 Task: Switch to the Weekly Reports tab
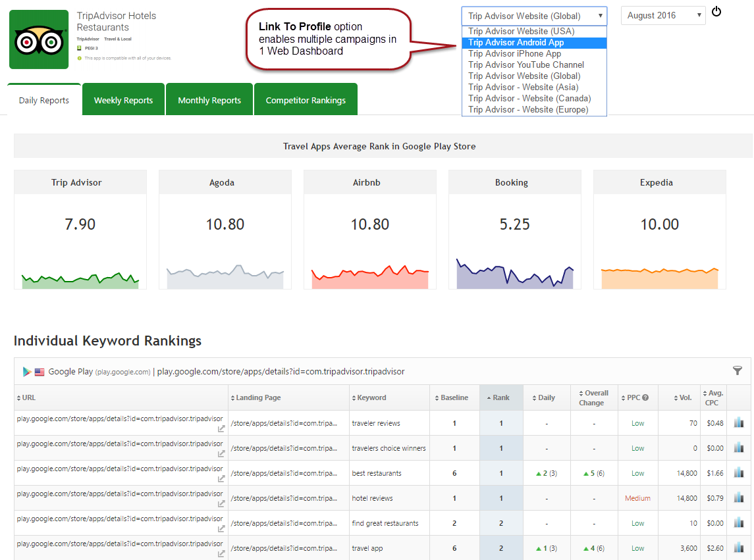[x=123, y=101]
